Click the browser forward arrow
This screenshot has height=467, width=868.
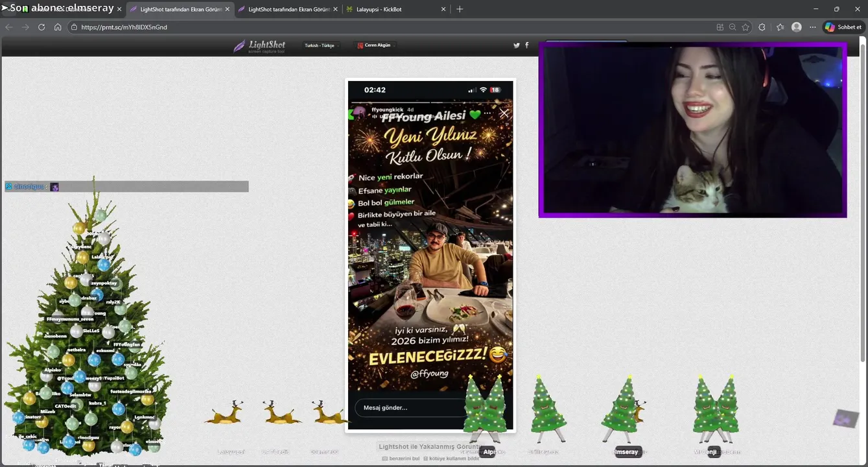[25, 27]
